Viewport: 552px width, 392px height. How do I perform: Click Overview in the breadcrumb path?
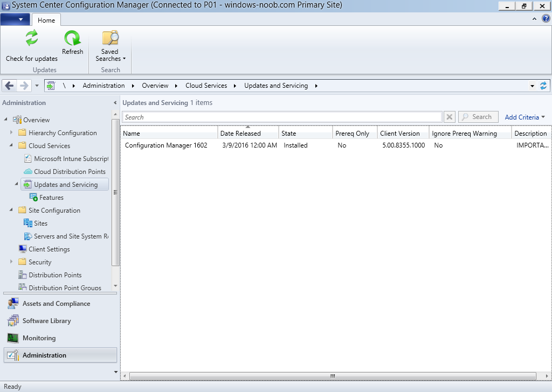(155, 86)
